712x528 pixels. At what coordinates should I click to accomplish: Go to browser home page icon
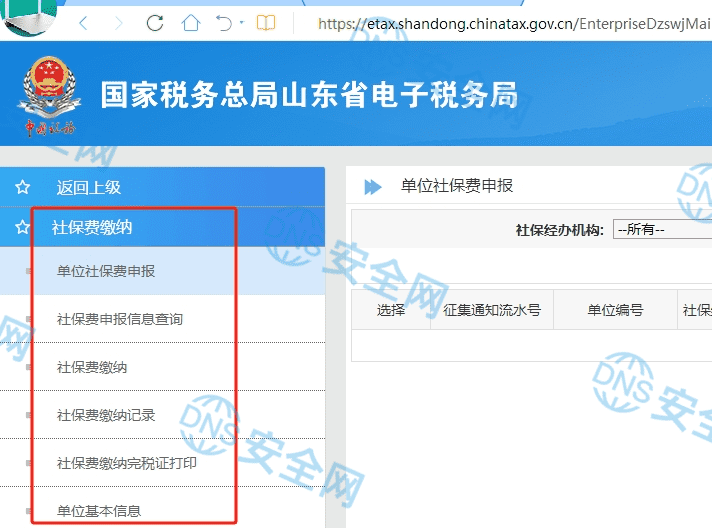191,22
